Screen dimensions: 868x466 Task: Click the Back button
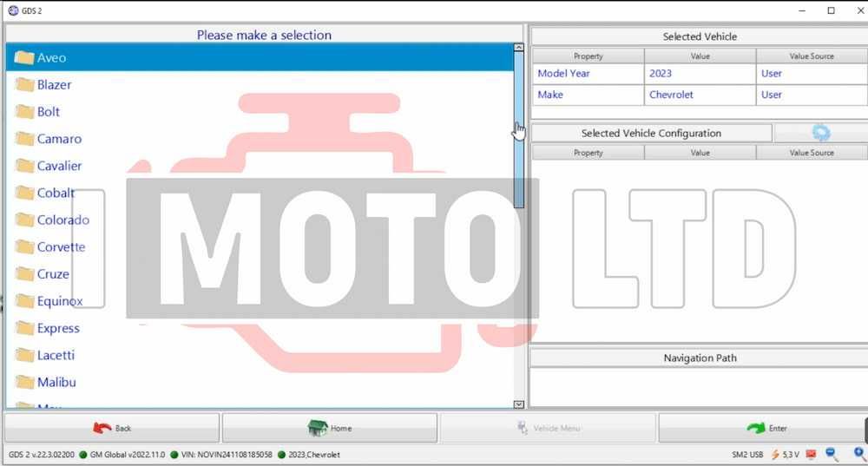112,428
